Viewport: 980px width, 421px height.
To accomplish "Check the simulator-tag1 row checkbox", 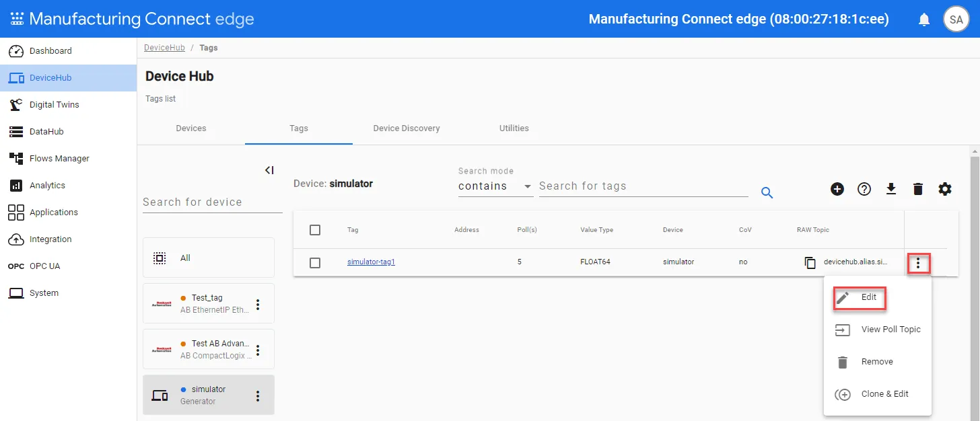I will [x=315, y=262].
